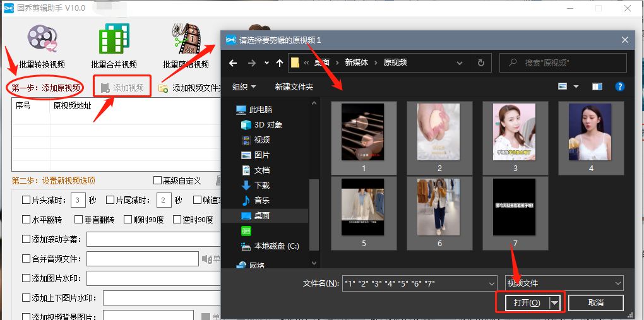Click the sidebar scroll-down arrow

[314, 263]
